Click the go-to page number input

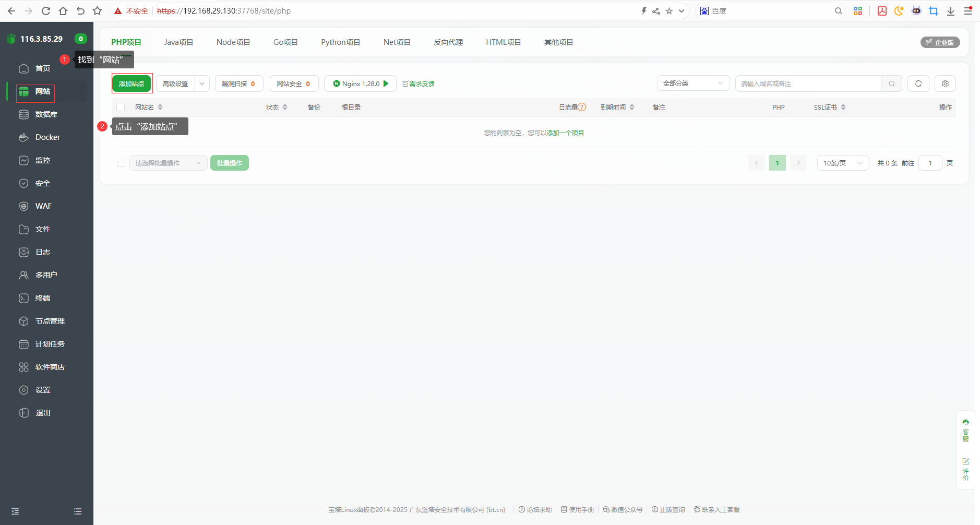pyautogui.click(x=930, y=163)
